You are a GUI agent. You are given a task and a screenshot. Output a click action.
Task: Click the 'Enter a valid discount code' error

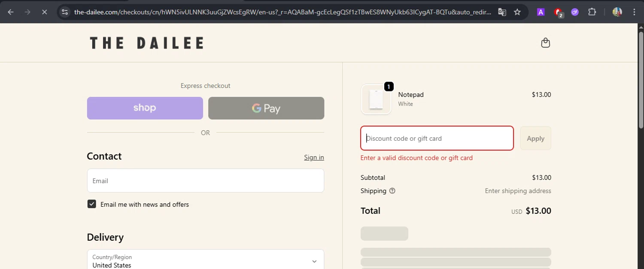416,158
